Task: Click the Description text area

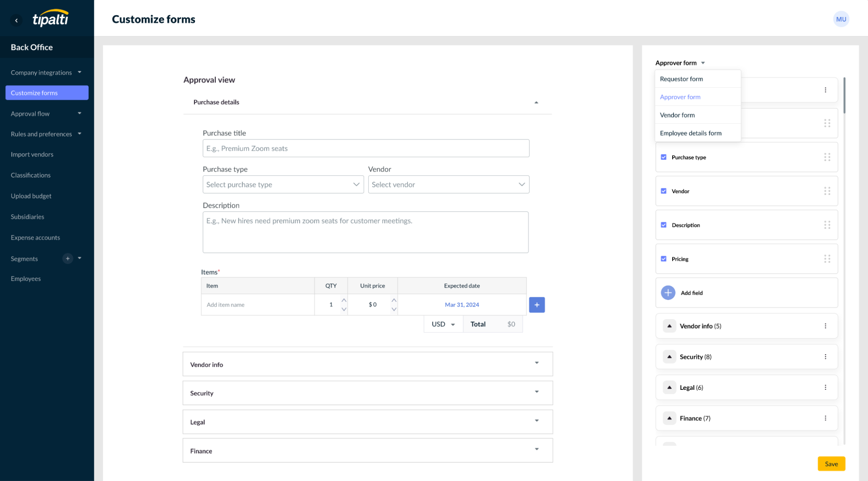Action: click(x=365, y=232)
